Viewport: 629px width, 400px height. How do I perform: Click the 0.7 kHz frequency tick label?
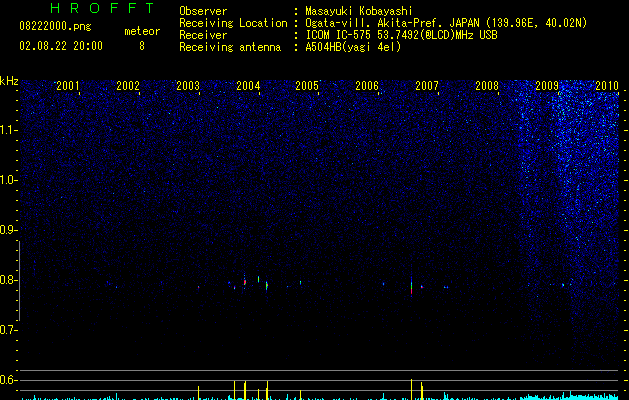8,330
